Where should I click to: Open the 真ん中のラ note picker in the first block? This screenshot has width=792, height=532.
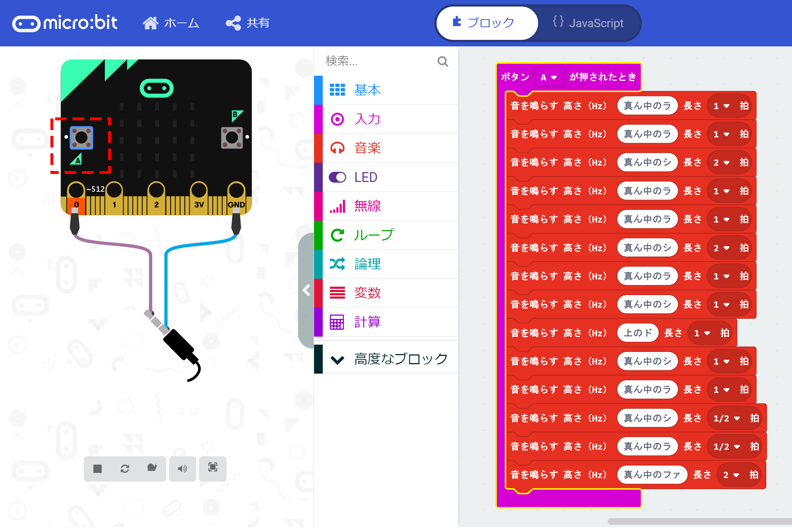click(647, 105)
